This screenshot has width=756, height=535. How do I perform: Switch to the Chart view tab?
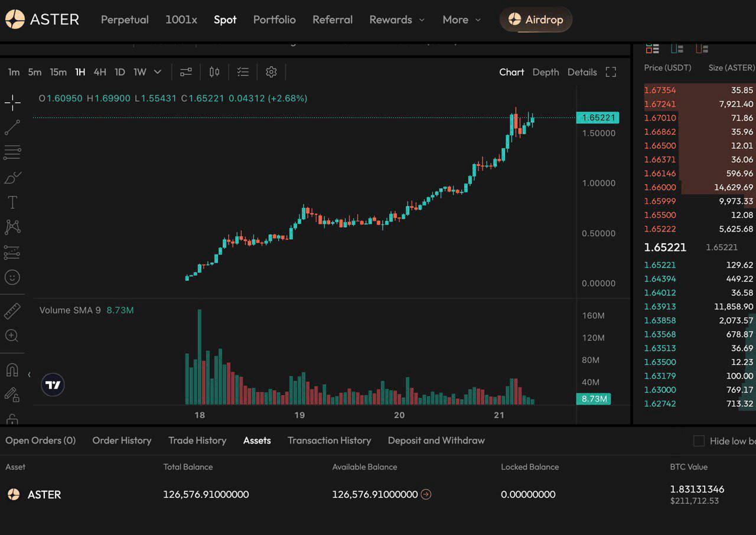pyautogui.click(x=511, y=72)
